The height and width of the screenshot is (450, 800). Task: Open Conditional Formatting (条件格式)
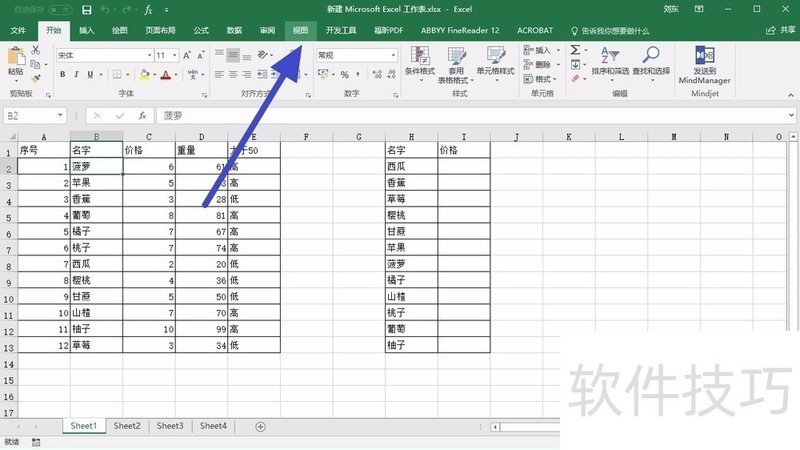[420, 65]
